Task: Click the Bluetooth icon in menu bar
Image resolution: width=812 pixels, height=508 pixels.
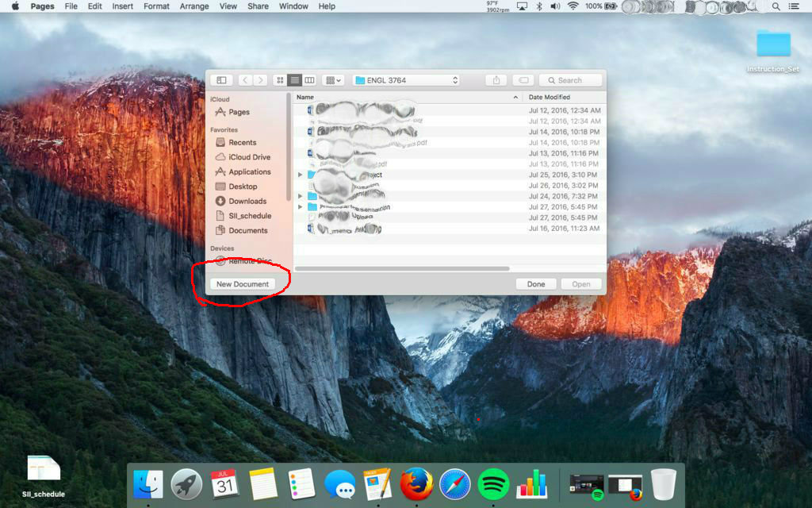Action: coord(539,6)
